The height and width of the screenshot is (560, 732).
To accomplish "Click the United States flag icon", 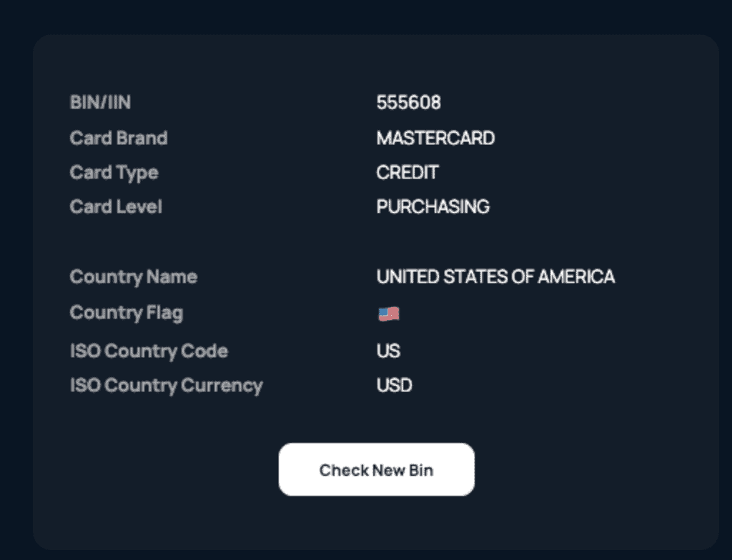I will (x=388, y=314).
